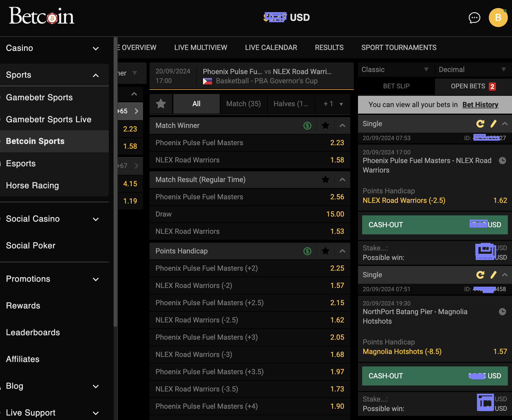The width and height of the screenshot is (512, 420).
Task: Star the Points Handicap market
Action: [x=326, y=251]
